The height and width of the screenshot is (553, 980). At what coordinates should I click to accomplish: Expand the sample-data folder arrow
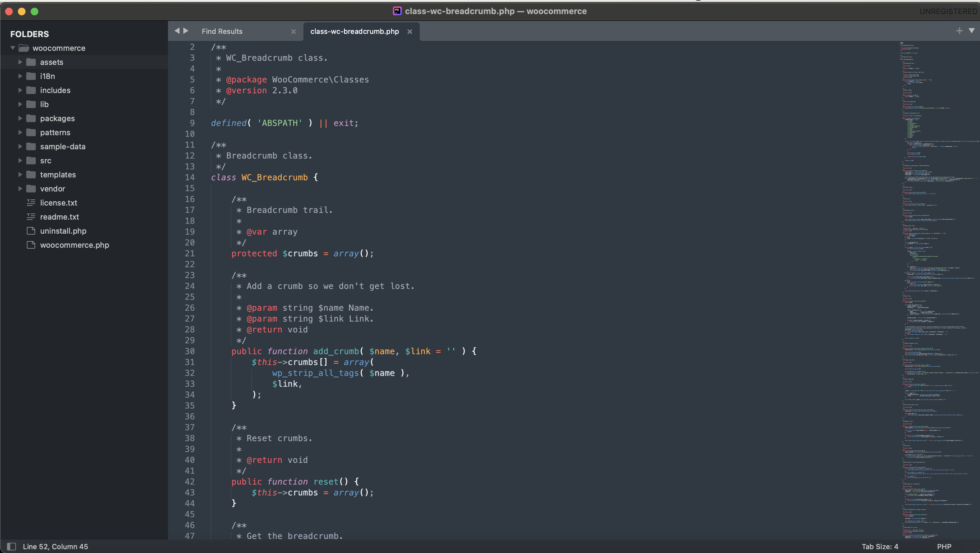coord(20,146)
